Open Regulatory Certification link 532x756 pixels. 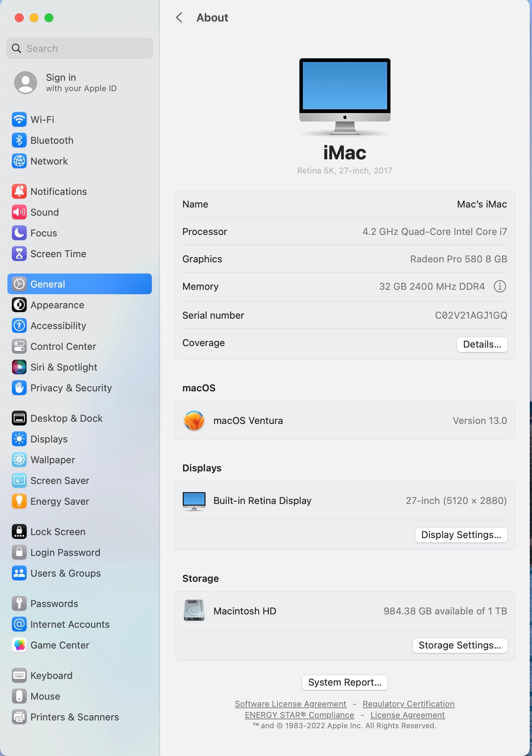tap(408, 704)
